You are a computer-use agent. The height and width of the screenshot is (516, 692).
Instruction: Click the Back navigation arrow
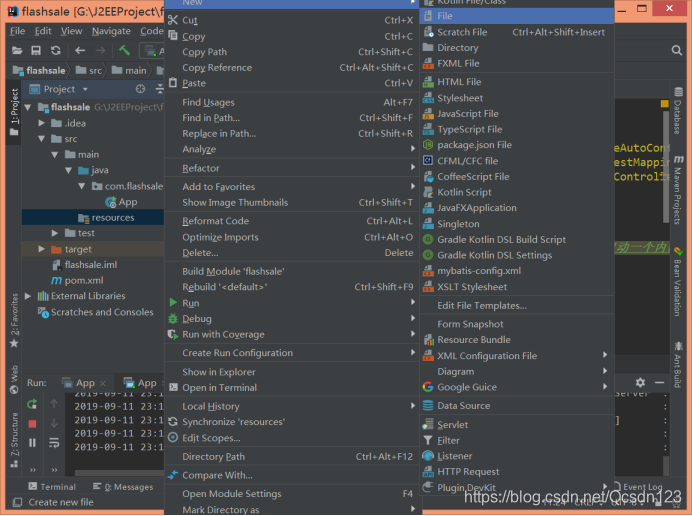point(80,50)
